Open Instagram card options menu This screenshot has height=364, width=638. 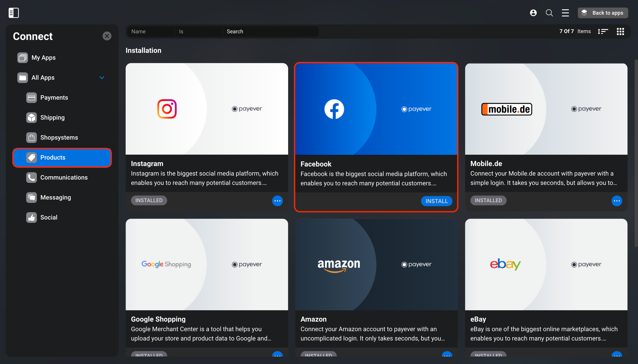coord(277,201)
